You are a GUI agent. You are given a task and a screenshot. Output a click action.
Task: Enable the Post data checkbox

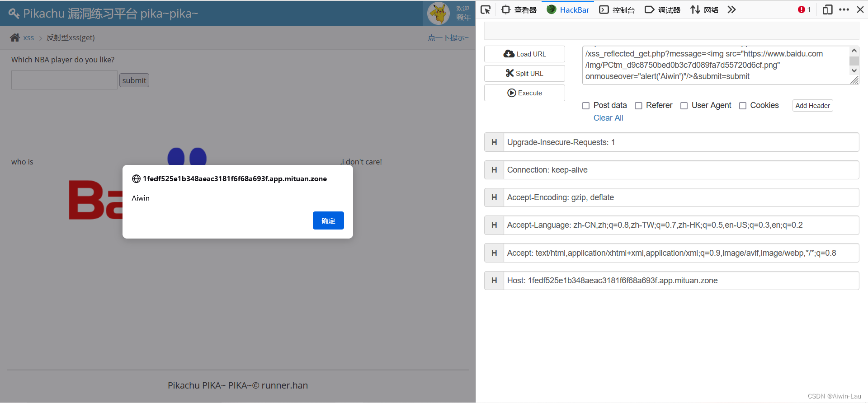click(586, 106)
